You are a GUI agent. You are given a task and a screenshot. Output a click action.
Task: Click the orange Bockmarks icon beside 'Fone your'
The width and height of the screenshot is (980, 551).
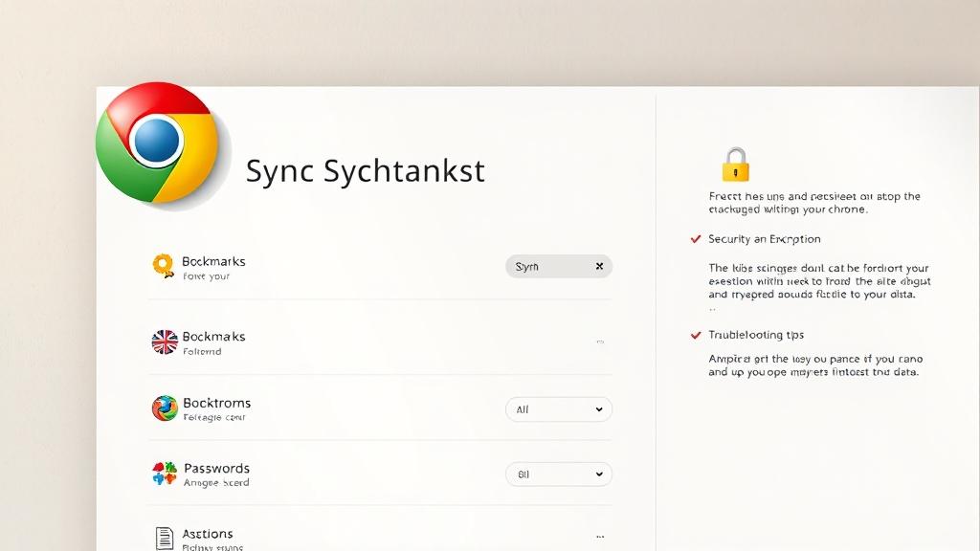[163, 266]
